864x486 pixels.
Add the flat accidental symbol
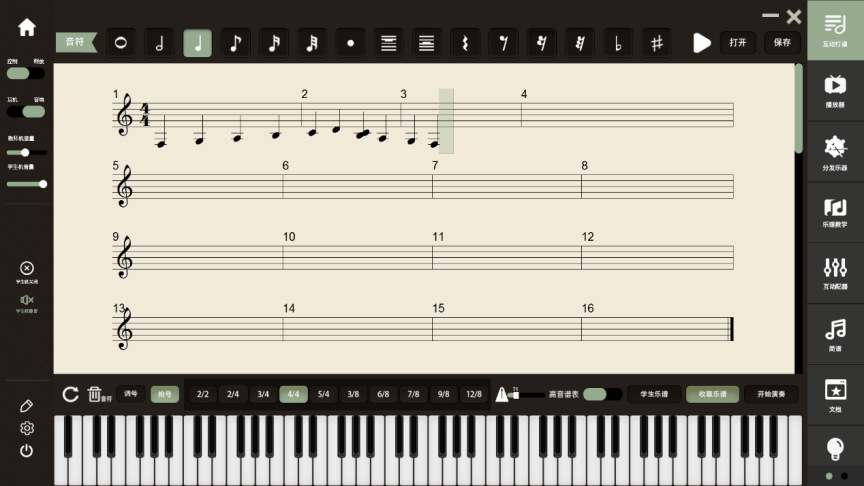click(x=618, y=43)
